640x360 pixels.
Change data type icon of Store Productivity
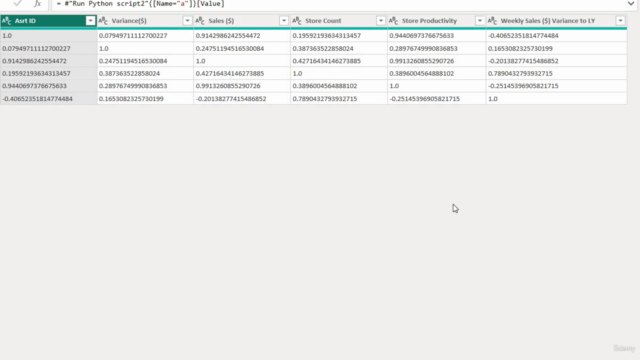click(x=393, y=21)
